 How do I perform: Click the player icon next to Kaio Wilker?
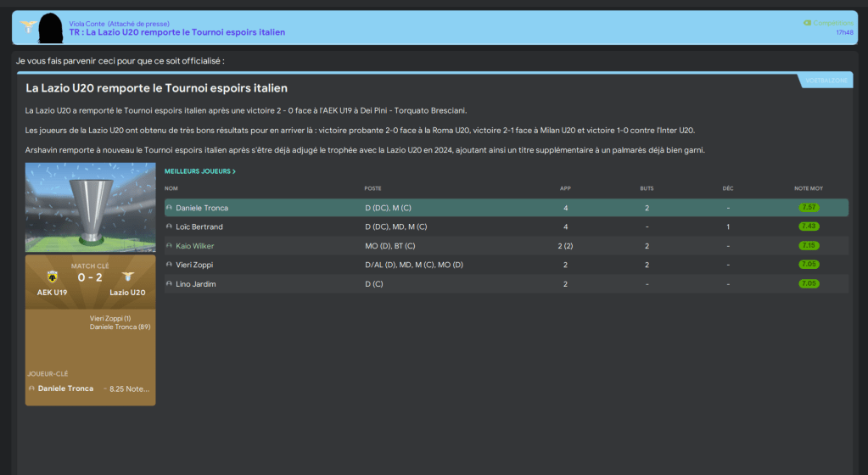click(x=169, y=246)
